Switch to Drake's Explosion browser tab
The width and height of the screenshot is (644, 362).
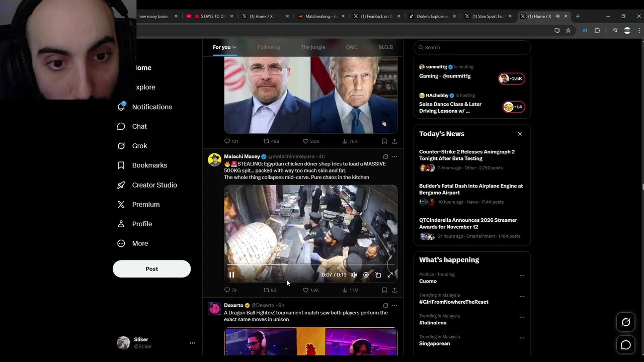click(431, 16)
